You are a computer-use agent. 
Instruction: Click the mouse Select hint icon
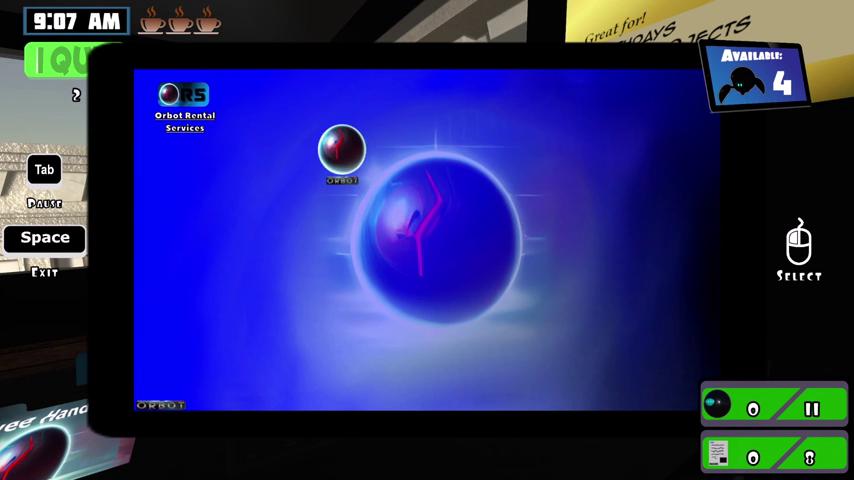click(798, 242)
